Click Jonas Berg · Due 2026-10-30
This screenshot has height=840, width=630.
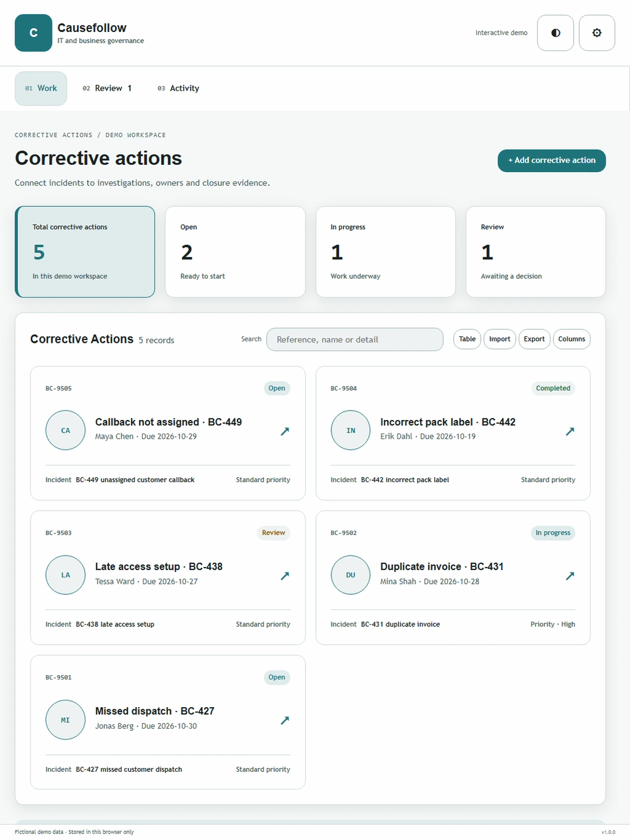146,726
